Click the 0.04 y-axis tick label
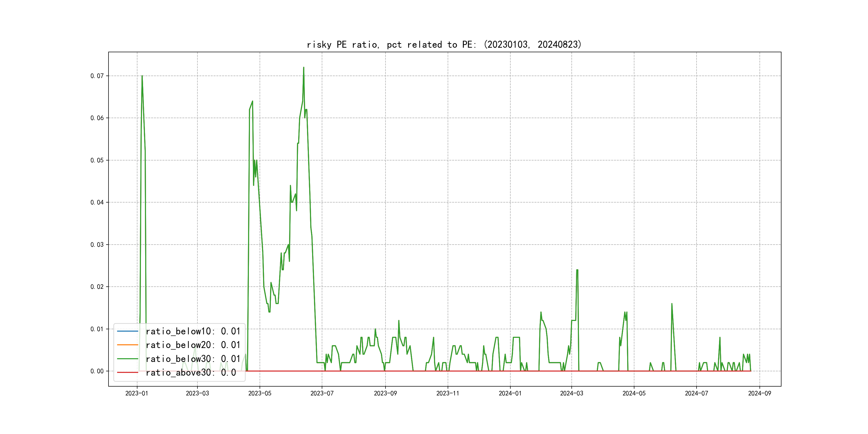Image resolution: width=868 pixels, height=434 pixels. (x=97, y=202)
